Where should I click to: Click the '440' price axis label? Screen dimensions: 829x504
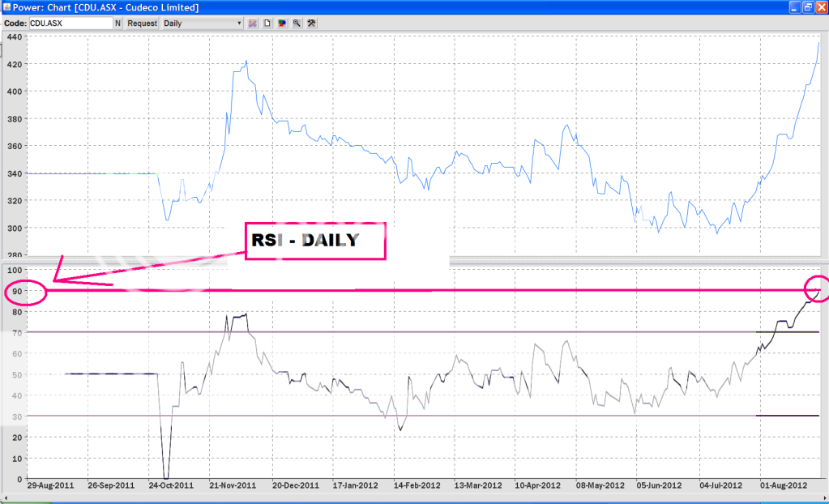click(15, 37)
